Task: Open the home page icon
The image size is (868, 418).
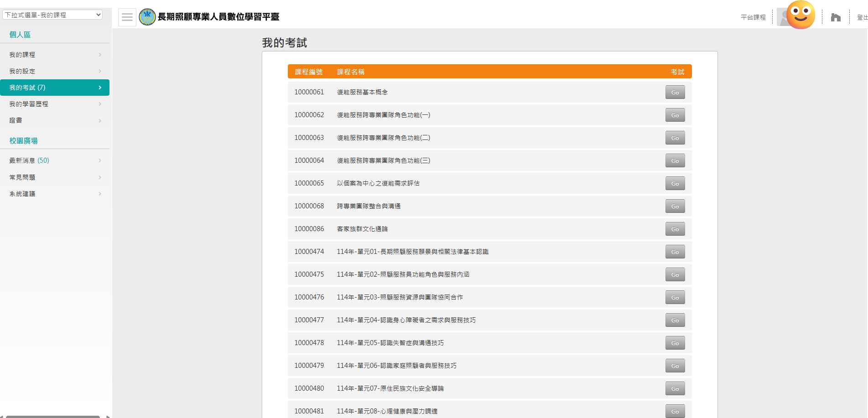Action: click(836, 17)
